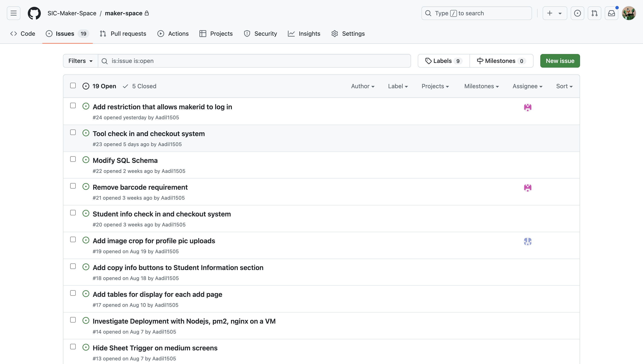The height and width of the screenshot is (364, 643).
Task: Open the notifications inbox icon
Action: tap(611, 13)
